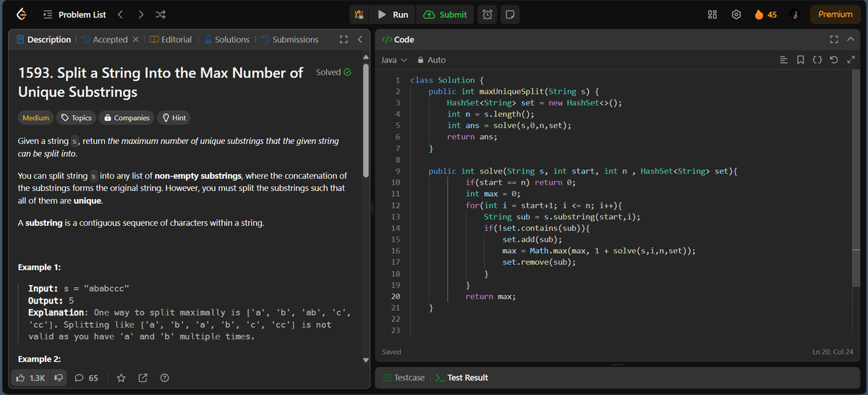Click the 'return max;' code line
The height and width of the screenshot is (395, 868).
point(490,297)
